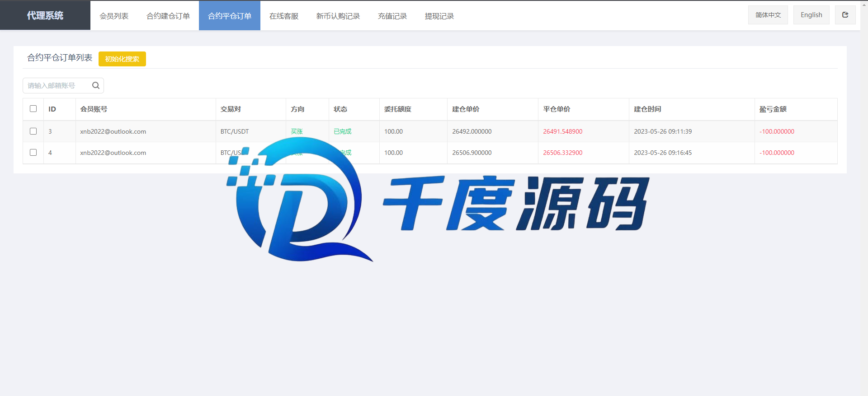This screenshot has width=868, height=396.
Task: Click the logout icon button
Action: click(x=845, y=15)
